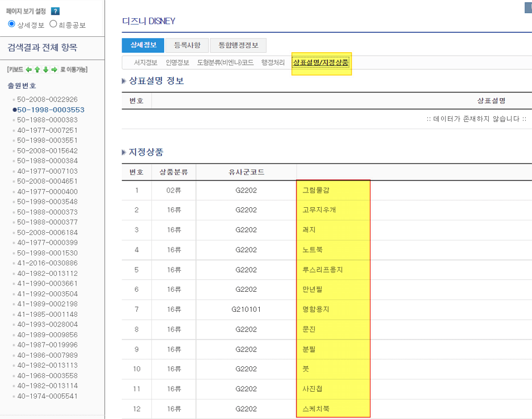Open application number 40-1977-0007103
The width and height of the screenshot is (532, 419).
[x=47, y=171]
